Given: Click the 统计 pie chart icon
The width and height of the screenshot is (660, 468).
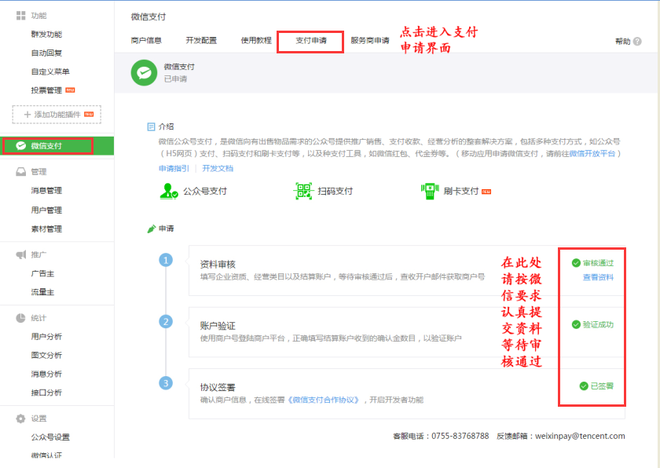Looking at the screenshot, I should (x=21, y=318).
